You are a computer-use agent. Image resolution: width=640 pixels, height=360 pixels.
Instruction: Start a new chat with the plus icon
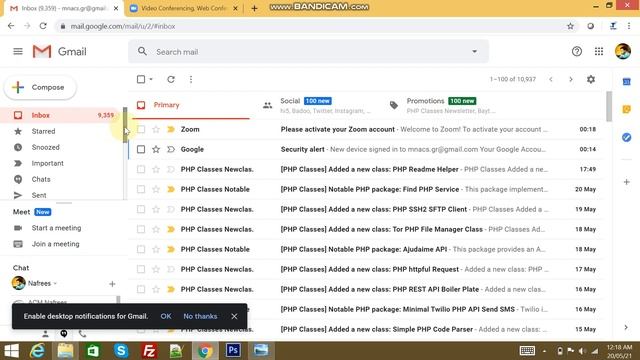tap(112, 284)
